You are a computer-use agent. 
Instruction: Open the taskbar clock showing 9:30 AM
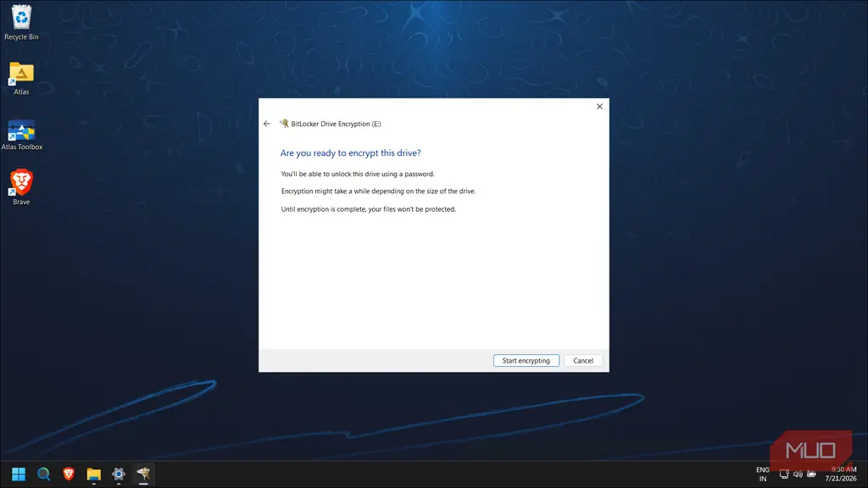coord(841,474)
